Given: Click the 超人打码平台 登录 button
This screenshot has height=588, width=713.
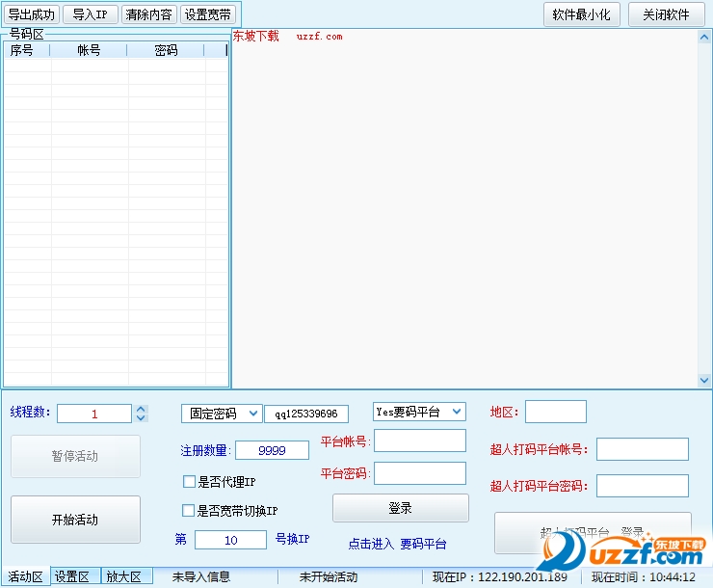Looking at the screenshot, I should (593, 532).
